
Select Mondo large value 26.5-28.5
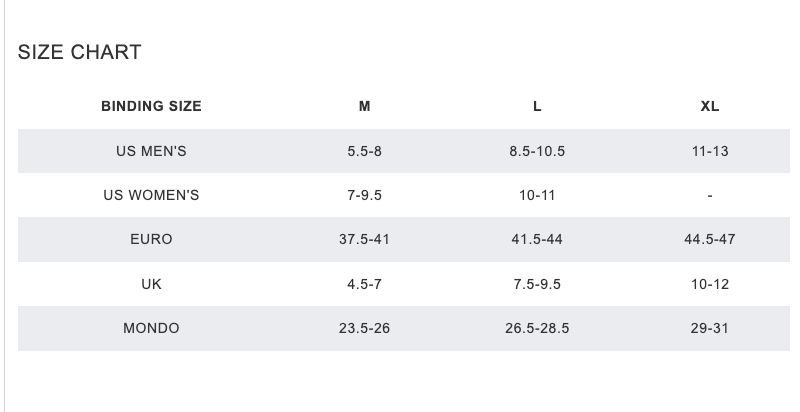click(x=537, y=328)
